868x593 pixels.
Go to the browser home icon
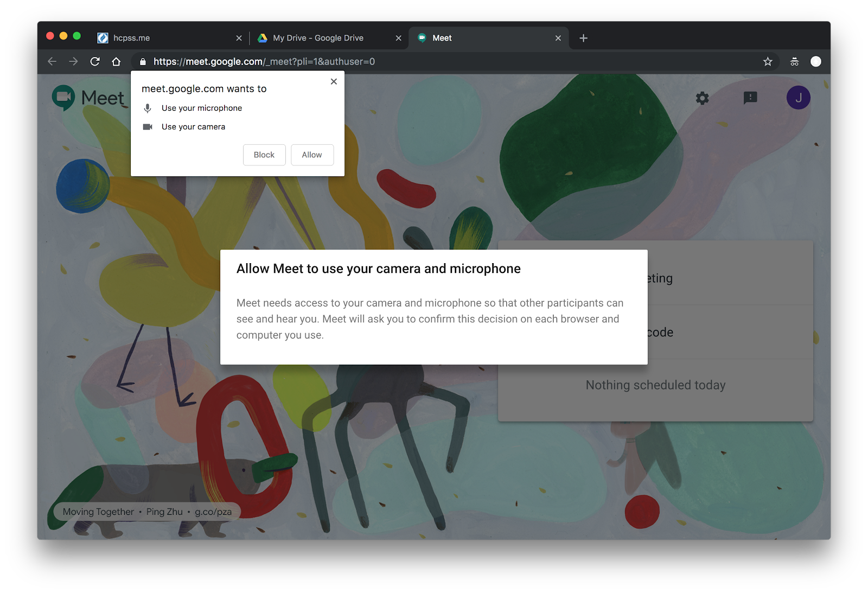click(116, 61)
